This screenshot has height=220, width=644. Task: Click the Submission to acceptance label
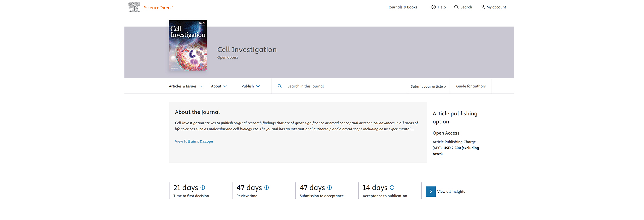pyautogui.click(x=322, y=196)
